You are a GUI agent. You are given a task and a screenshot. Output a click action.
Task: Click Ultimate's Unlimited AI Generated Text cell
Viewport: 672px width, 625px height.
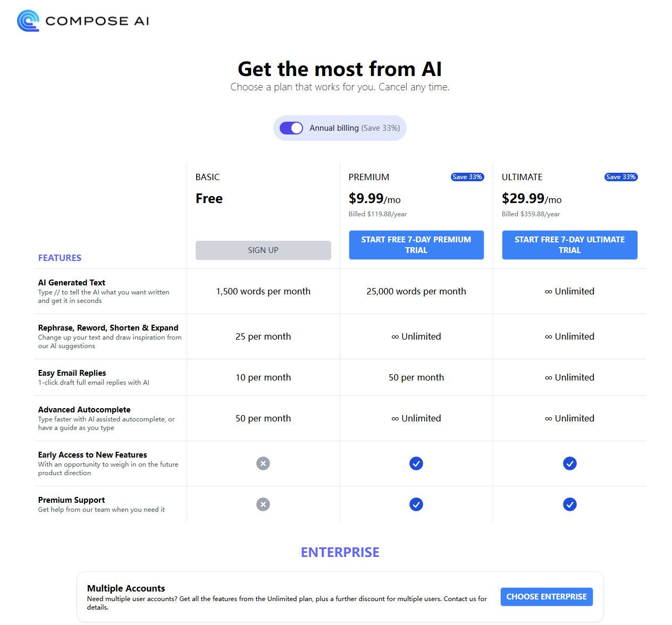(x=569, y=291)
